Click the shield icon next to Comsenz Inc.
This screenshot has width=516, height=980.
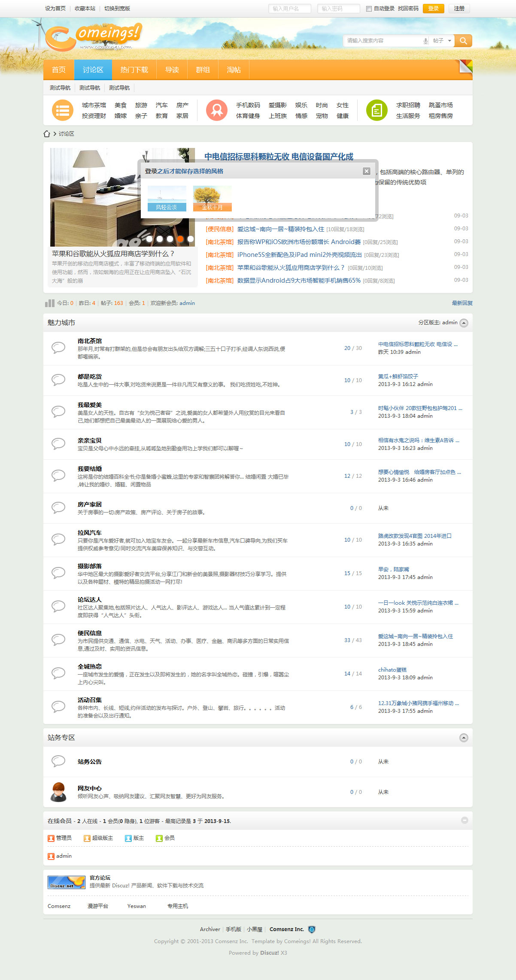tap(312, 929)
